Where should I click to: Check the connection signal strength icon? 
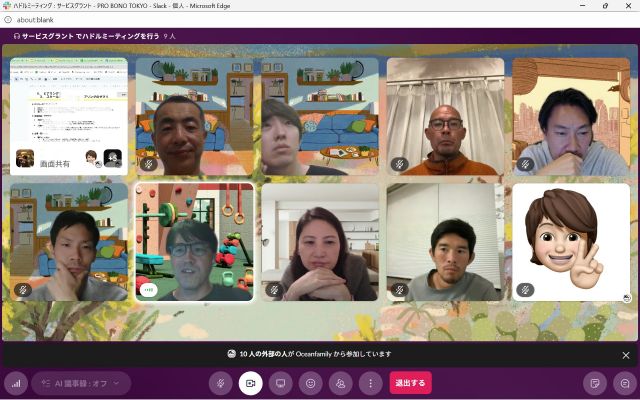16,383
